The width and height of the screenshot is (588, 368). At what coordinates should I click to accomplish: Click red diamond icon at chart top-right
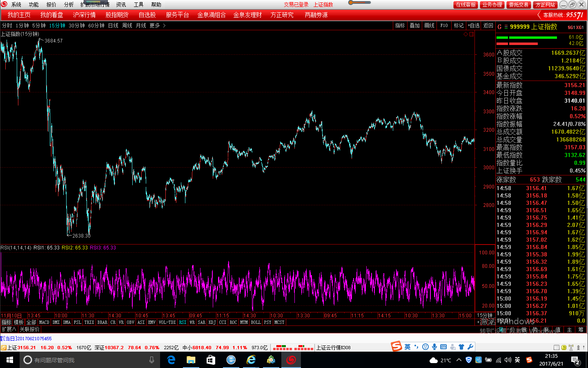(465, 34)
